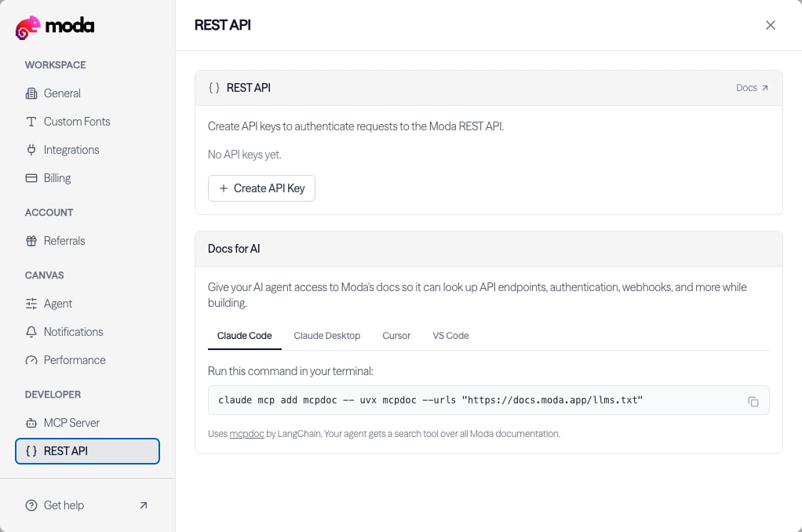
Task: Open Performance gauge icon
Action: (31, 360)
